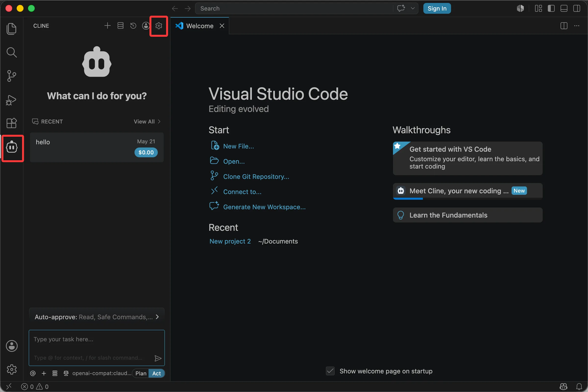Toggle bottom panel layout button
Image resolution: width=588 pixels, height=392 pixels.
564,9
